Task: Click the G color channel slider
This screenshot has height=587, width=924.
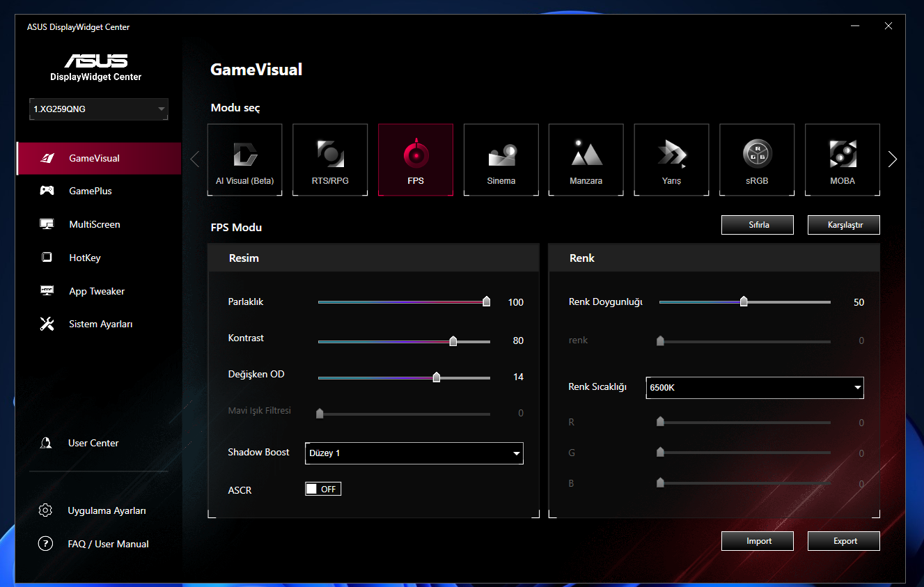Action: pos(744,453)
